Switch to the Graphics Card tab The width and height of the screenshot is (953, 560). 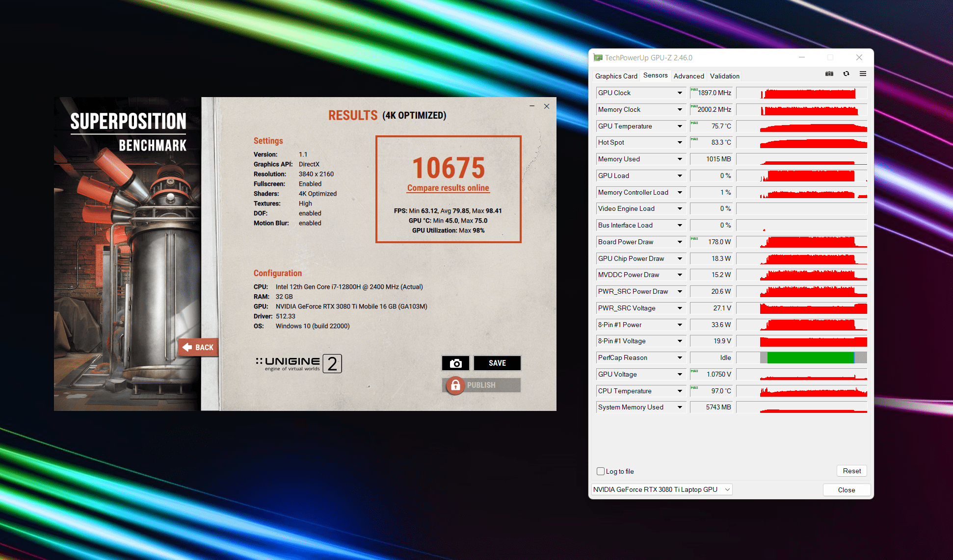click(x=616, y=76)
